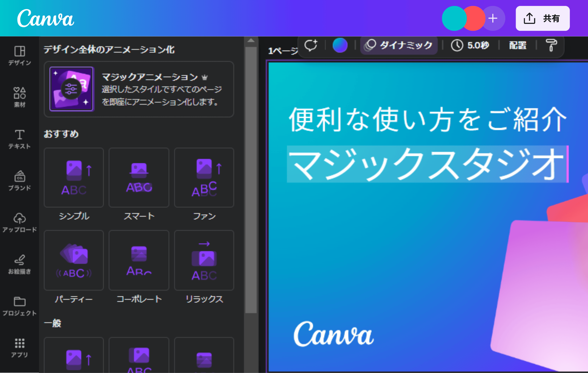This screenshot has height=373, width=588.
Task: Click the 一般 section heading
Action: tap(52, 323)
